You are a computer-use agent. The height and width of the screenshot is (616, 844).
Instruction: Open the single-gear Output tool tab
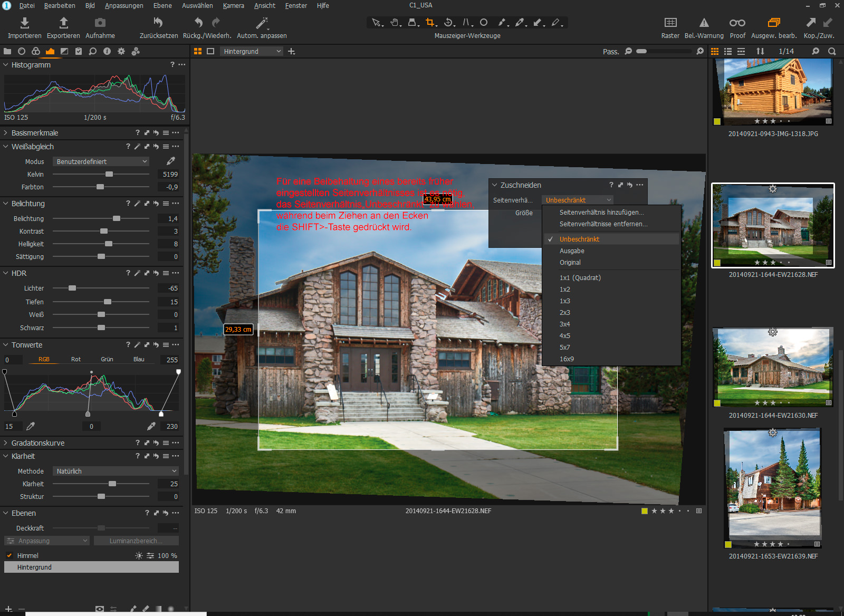click(x=121, y=51)
